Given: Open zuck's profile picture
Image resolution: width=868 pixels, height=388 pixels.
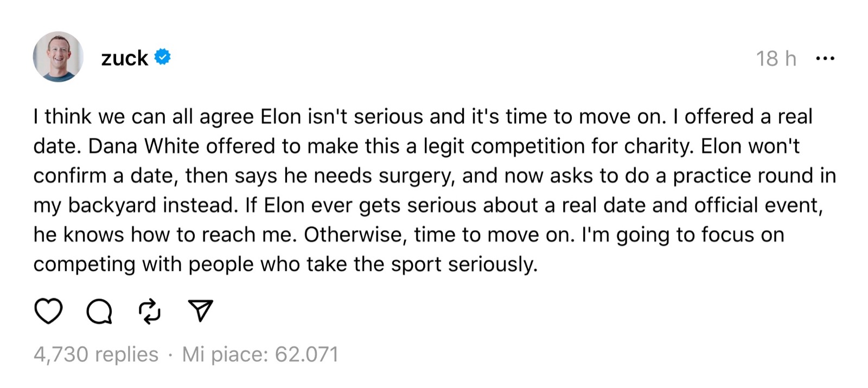Looking at the screenshot, I should (x=58, y=57).
